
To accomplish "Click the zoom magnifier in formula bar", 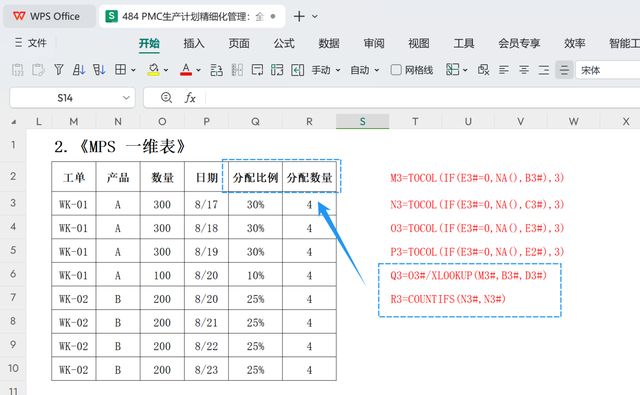I will [166, 98].
